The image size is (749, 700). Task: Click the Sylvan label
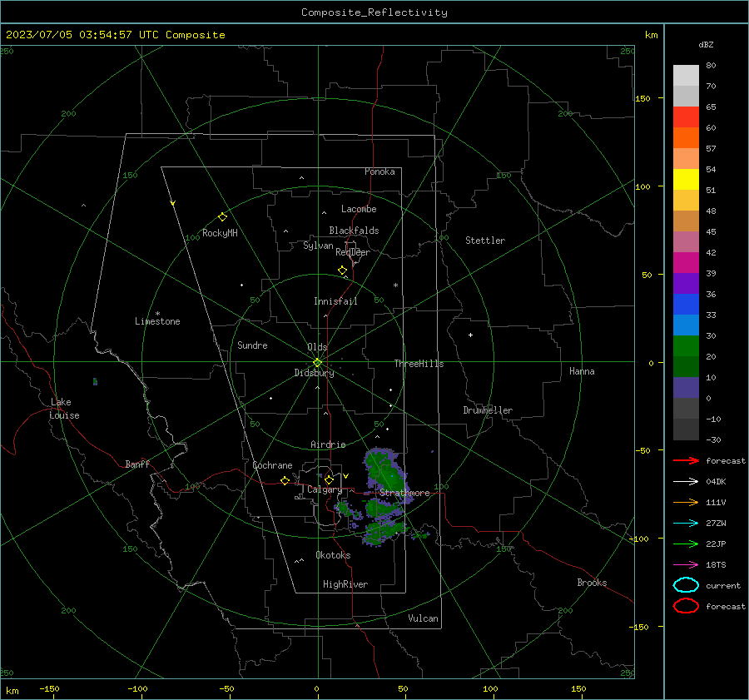(318, 246)
